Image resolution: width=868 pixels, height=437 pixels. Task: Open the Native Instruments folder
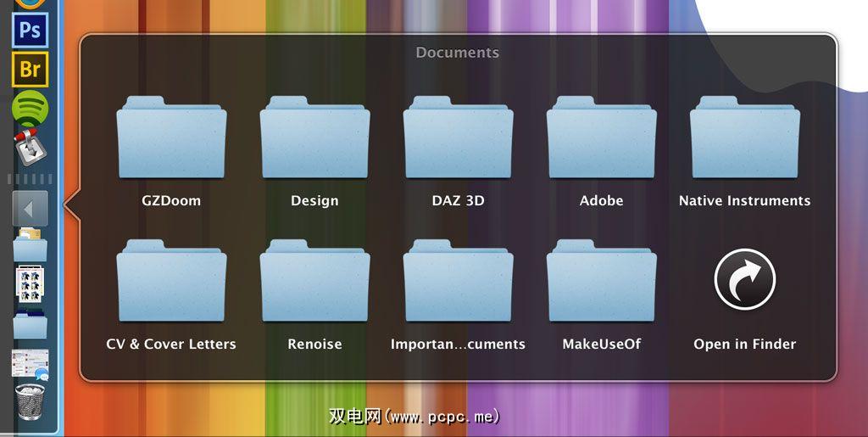(744, 137)
